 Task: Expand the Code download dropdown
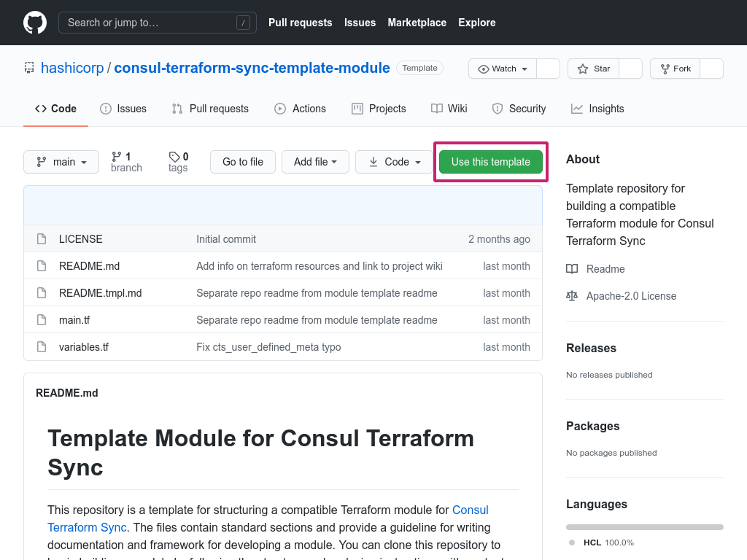tap(395, 162)
